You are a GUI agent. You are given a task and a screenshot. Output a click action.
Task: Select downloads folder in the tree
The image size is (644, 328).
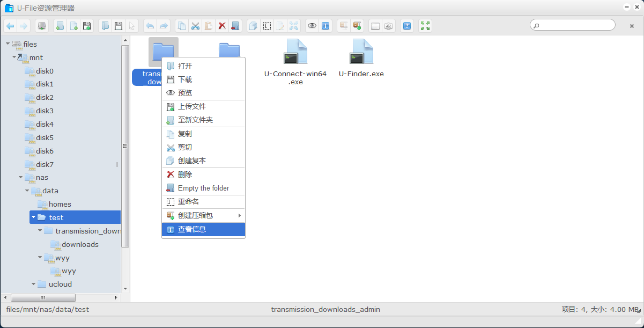pos(80,244)
